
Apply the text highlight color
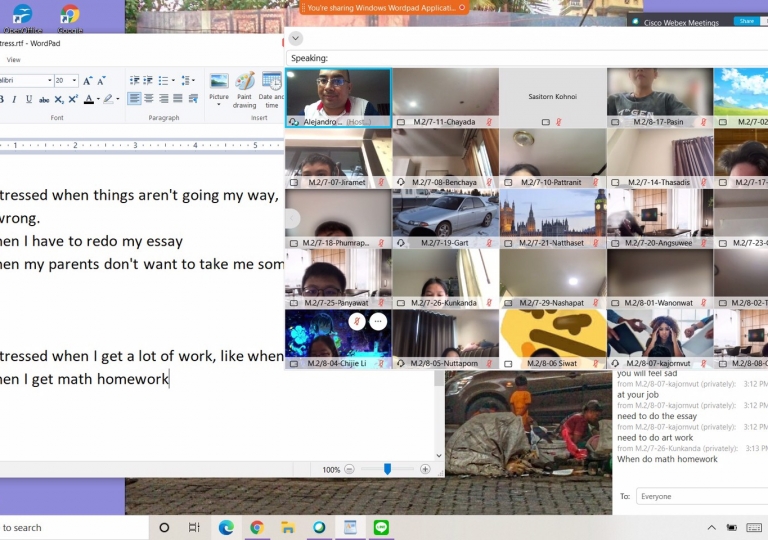coord(108,99)
